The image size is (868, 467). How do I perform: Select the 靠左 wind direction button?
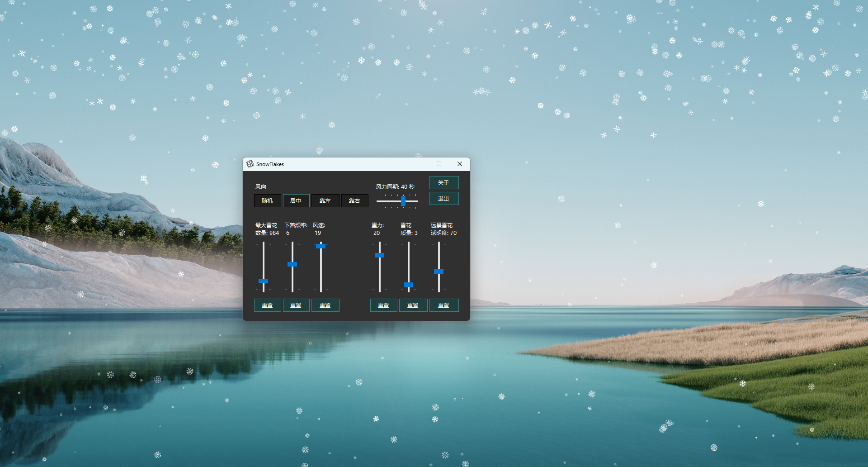325,200
